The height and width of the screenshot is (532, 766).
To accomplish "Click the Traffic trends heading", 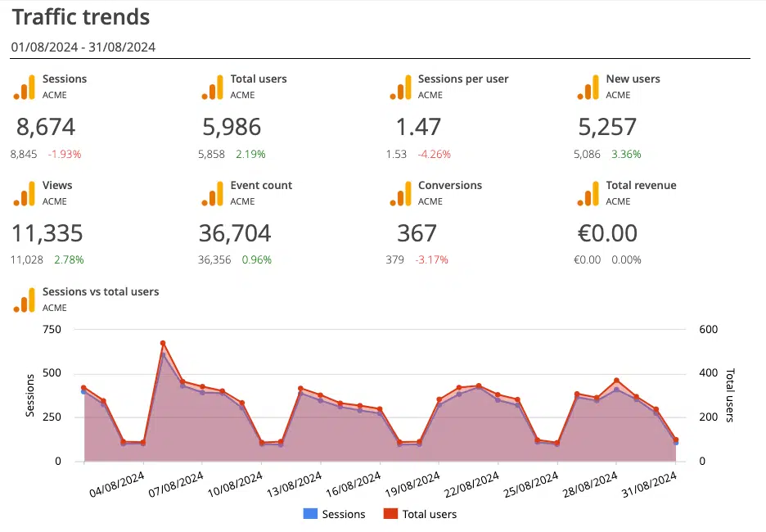I will 81,16.
